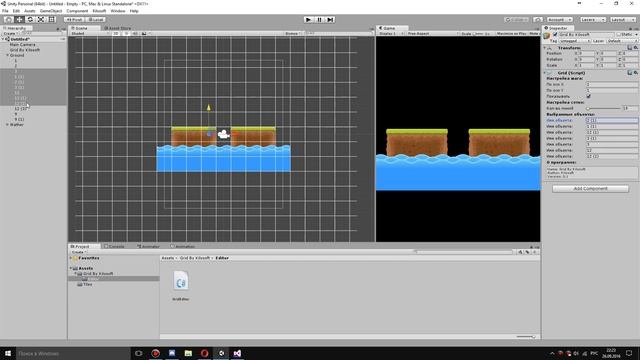
Task: Toggle Pivot/Center handle position button
Action: (74, 20)
